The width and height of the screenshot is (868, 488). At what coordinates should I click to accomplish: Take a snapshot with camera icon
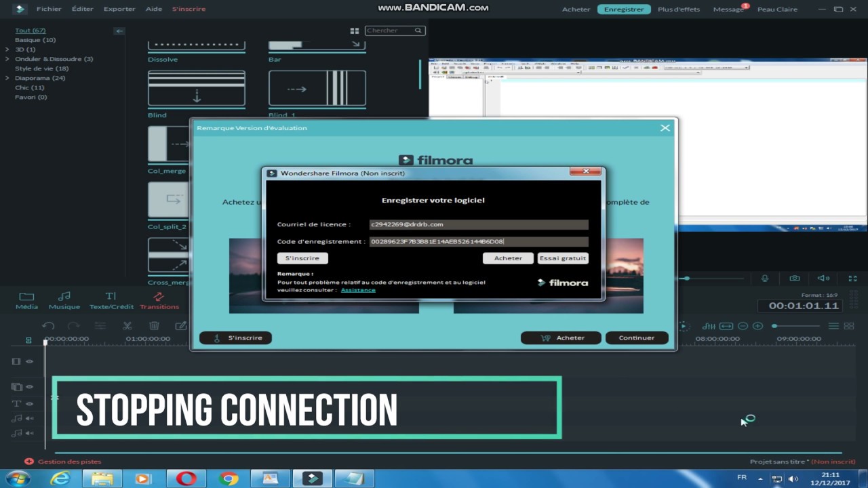click(794, 279)
